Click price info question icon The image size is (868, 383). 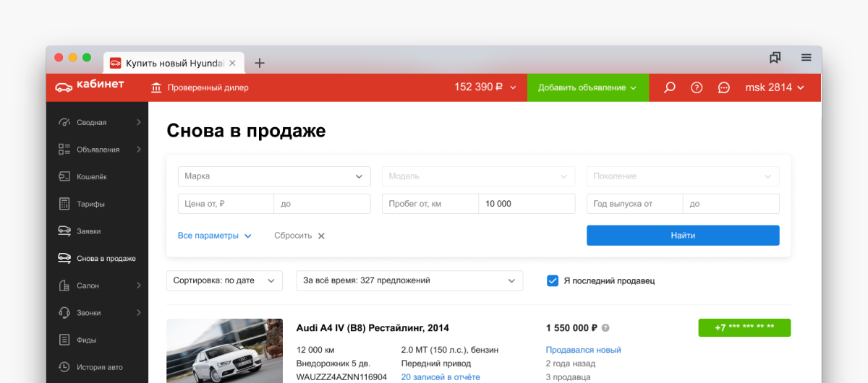click(605, 327)
